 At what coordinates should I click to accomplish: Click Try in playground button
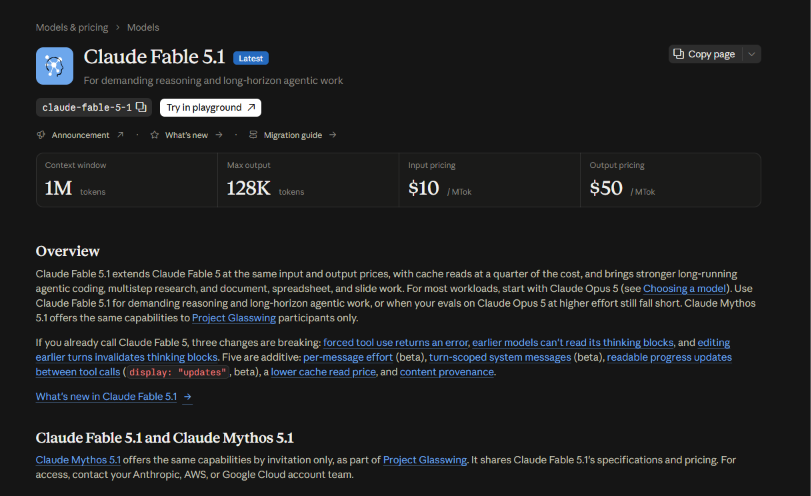pos(211,108)
